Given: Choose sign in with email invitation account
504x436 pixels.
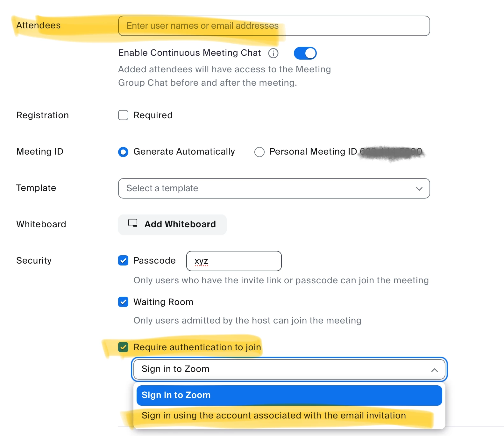Looking at the screenshot, I should [289, 416].
